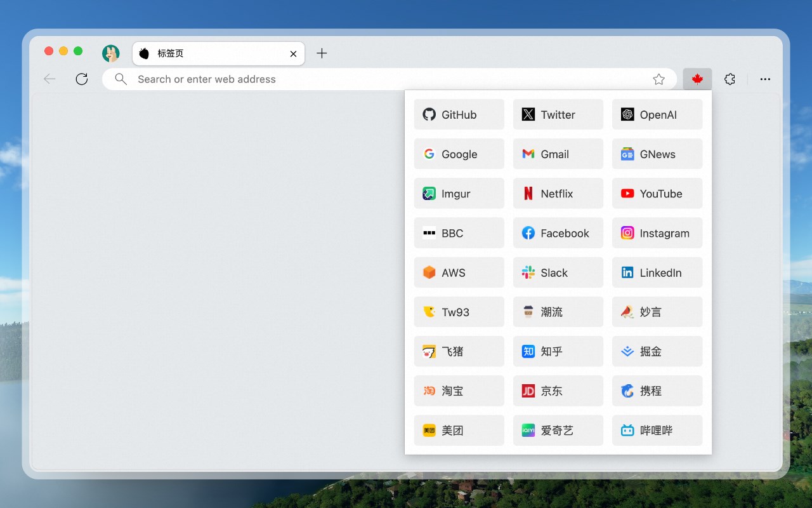
Task: Click the 哔哩哔 TV icon
Action: coord(627,431)
